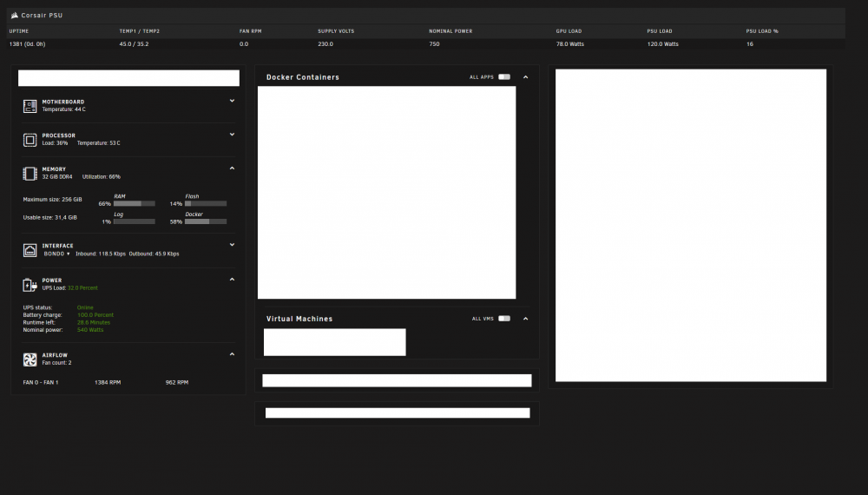Screen dimensions: 868x495
Task: Click the 120.0 Watts PSU load value
Action: (662, 43)
